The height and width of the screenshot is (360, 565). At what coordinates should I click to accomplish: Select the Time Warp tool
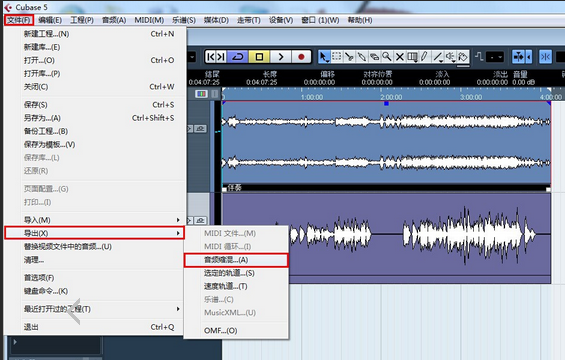412,57
